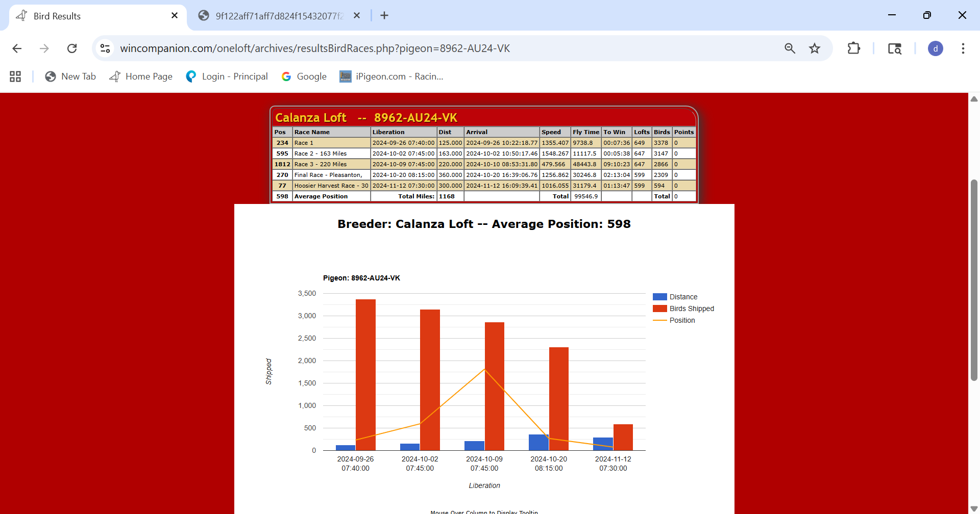View site information icon in address bar

[x=105, y=48]
